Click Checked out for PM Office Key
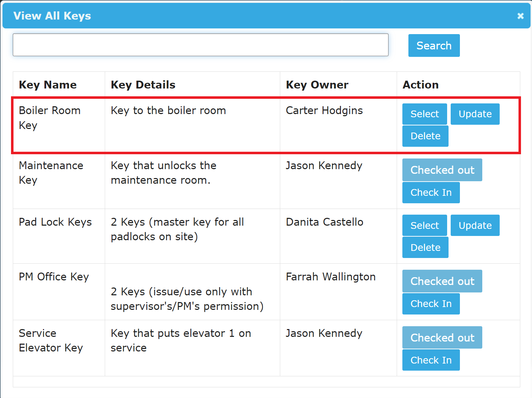 click(x=442, y=281)
